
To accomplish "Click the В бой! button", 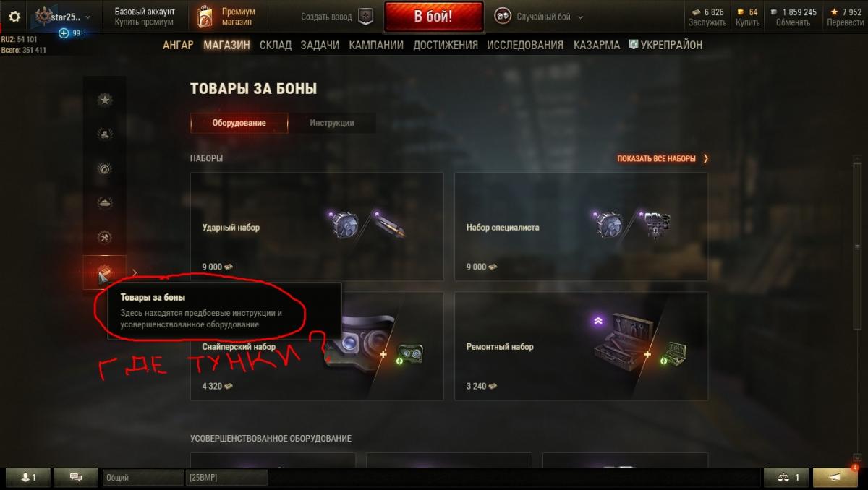I will point(433,17).
